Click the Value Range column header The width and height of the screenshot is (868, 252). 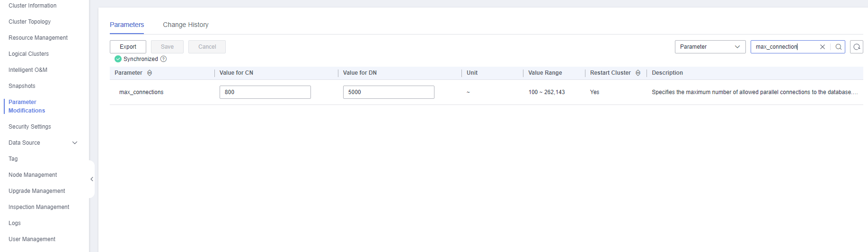pyautogui.click(x=545, y=73)
